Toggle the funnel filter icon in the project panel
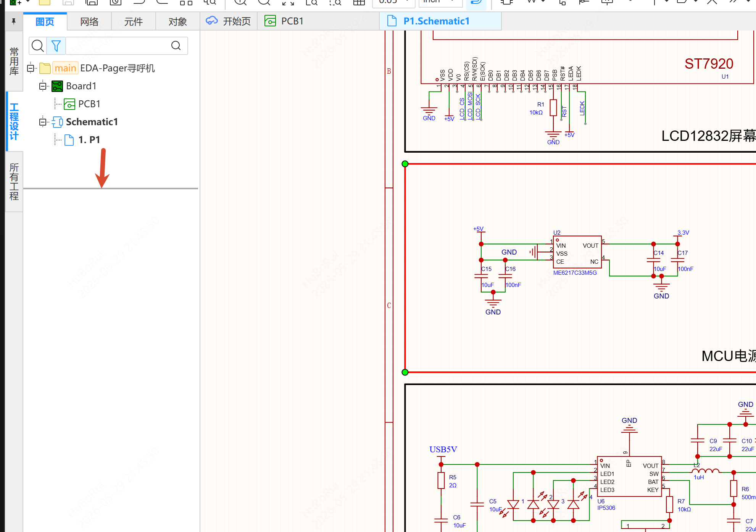The height and width of the screenshot is (532, 756). point(56,46)
